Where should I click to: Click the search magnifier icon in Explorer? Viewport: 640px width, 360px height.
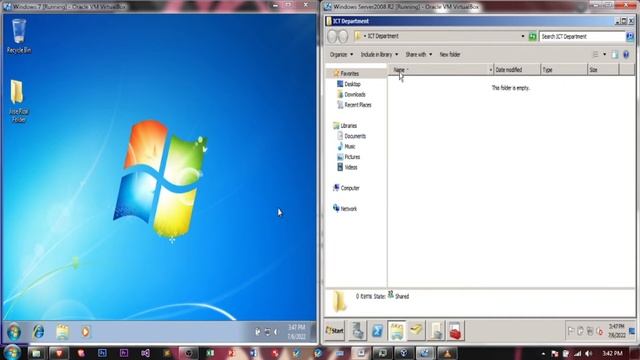(x=630, y=36)
